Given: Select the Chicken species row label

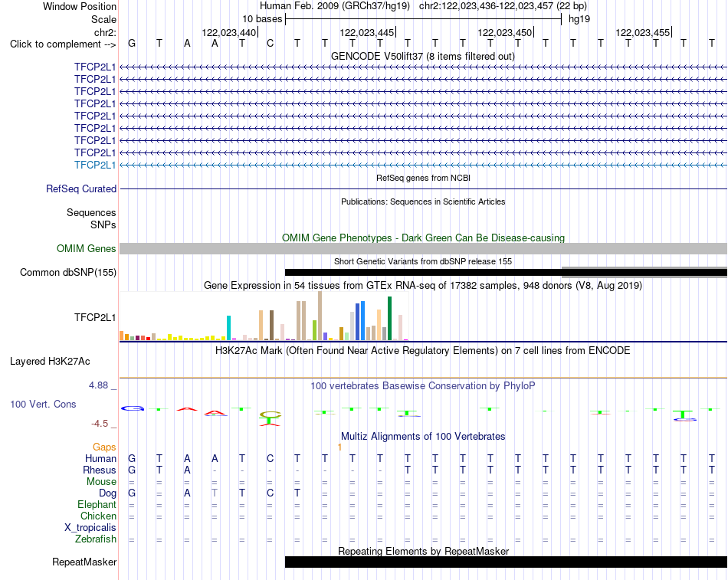Looking at the screenshot, I should [98, 516].
